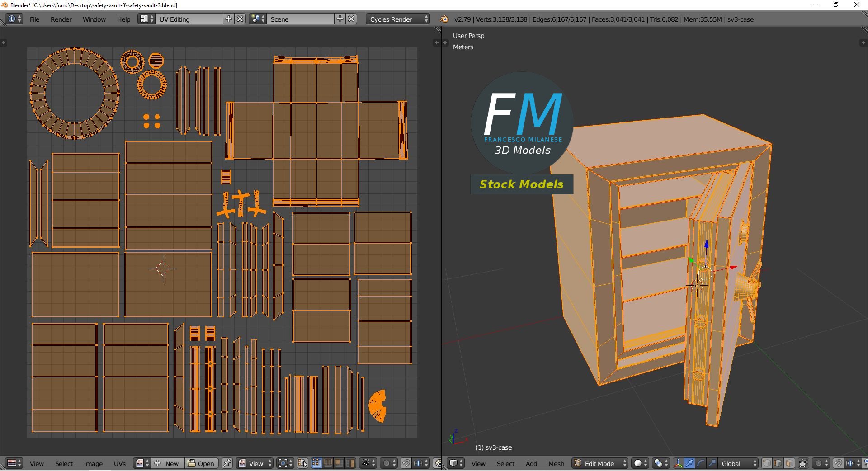This screenshot has width=868, height=471.
Task: Click the Blender info editor type icon
Action: click(x=14, y=19)
